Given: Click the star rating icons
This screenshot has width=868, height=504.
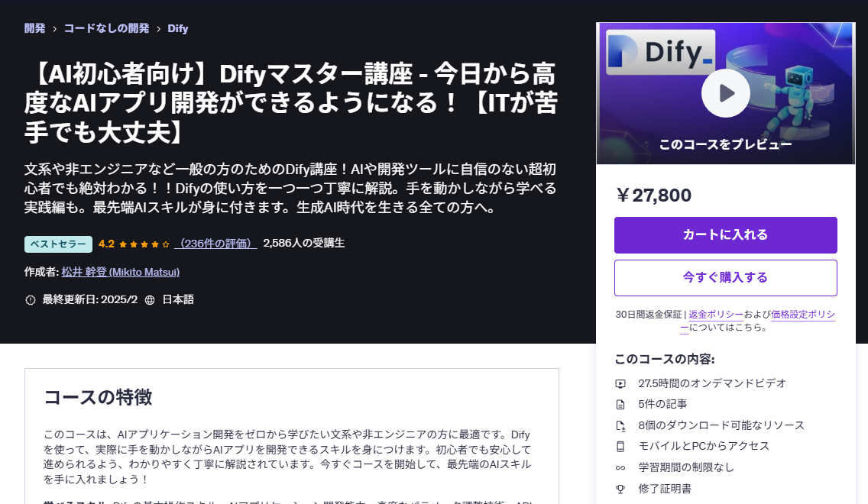Looking at the screenshot, I should (144, 244).
